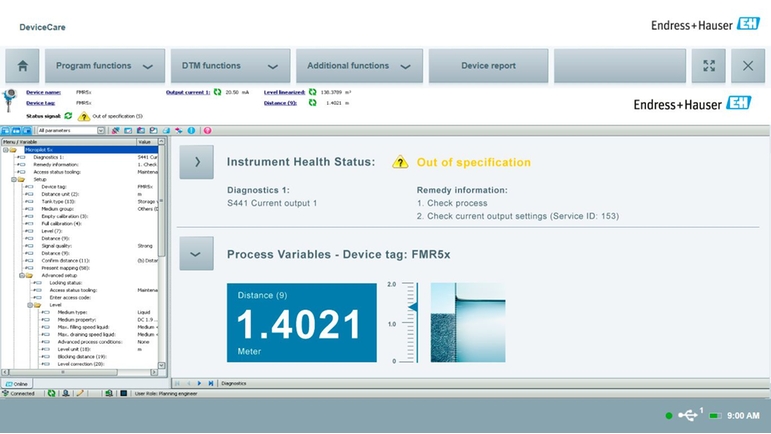Click the print/eraser icon in the toolbar
The image size is (771, 434).
[166, 130]
